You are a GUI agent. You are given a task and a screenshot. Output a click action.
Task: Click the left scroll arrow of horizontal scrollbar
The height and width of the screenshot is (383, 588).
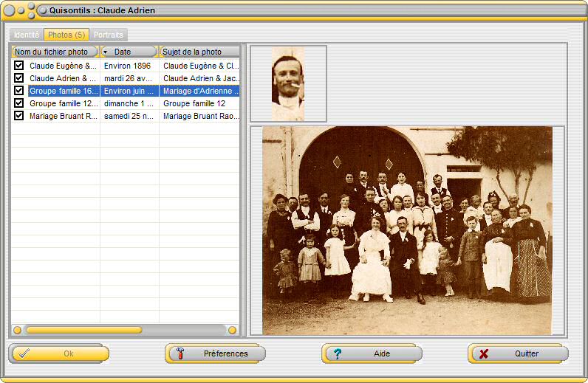pyautogui.click(x=17, y=330)
